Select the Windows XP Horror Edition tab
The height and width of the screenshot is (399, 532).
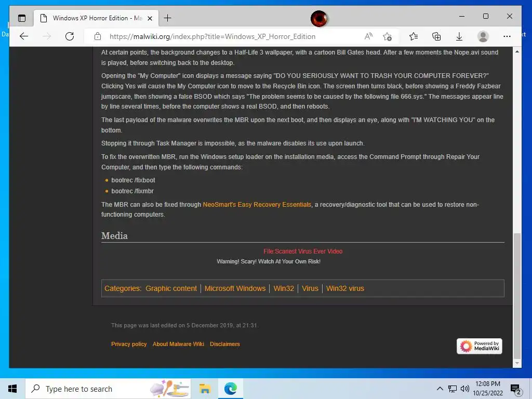click(x=96, y=18)
